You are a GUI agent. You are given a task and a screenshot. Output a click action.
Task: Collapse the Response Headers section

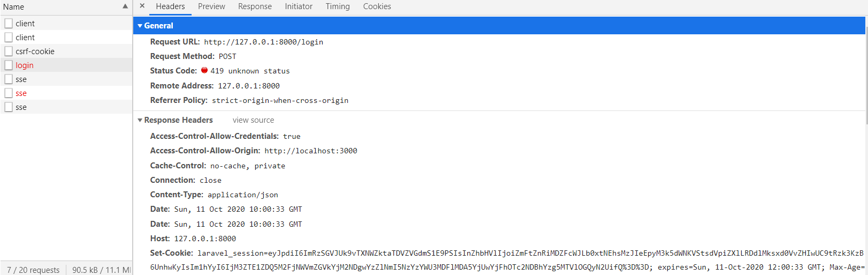140,120
